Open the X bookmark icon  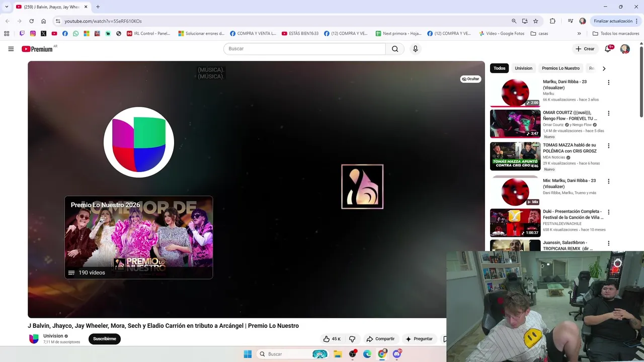(43, 34)
